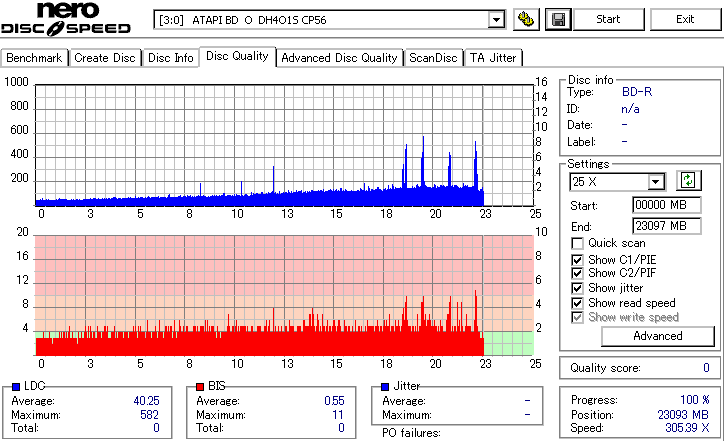Uncheck Show C2/PIF checkbox

click(577, 273)
